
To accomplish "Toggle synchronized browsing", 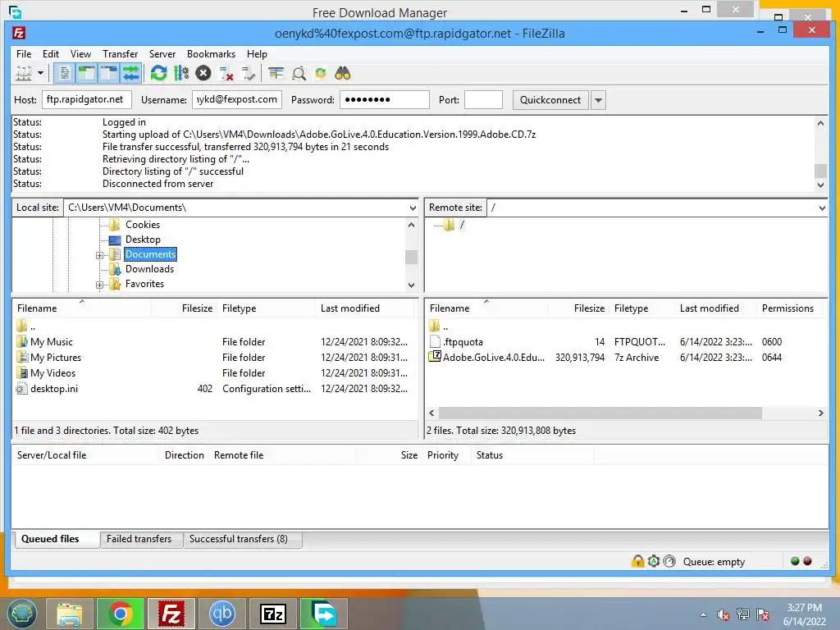I will pyautogui.click(x=321, y=73).
